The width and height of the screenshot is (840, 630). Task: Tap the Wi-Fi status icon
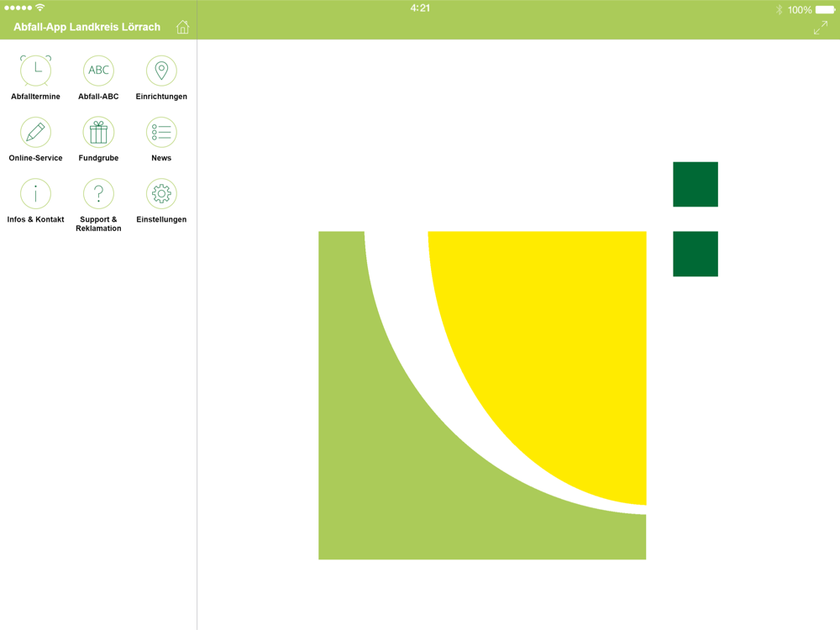coord(39,8)
